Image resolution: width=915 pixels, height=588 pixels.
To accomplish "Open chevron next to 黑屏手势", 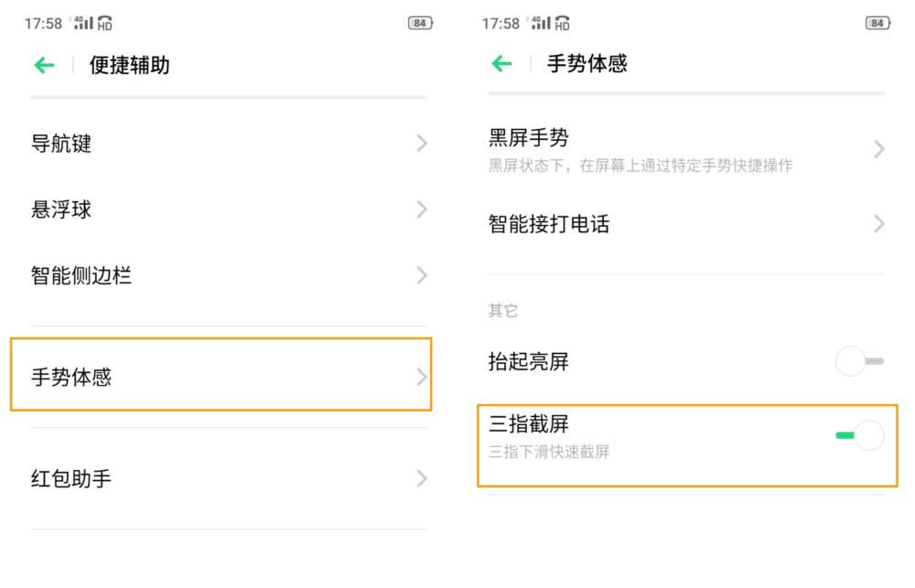I will click(x=879, y=149).
